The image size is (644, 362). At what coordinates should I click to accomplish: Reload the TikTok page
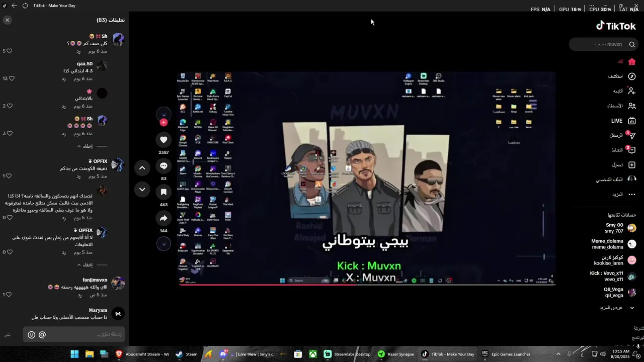point(25,6)
